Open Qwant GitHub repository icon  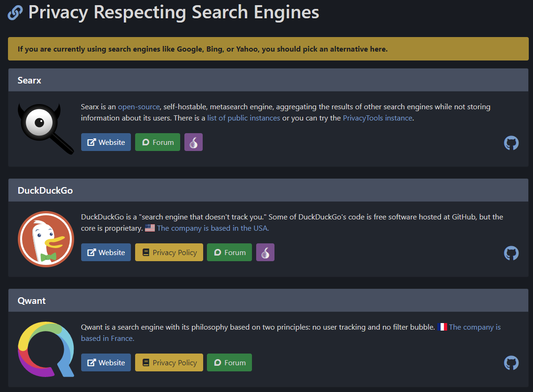(511, 363)
